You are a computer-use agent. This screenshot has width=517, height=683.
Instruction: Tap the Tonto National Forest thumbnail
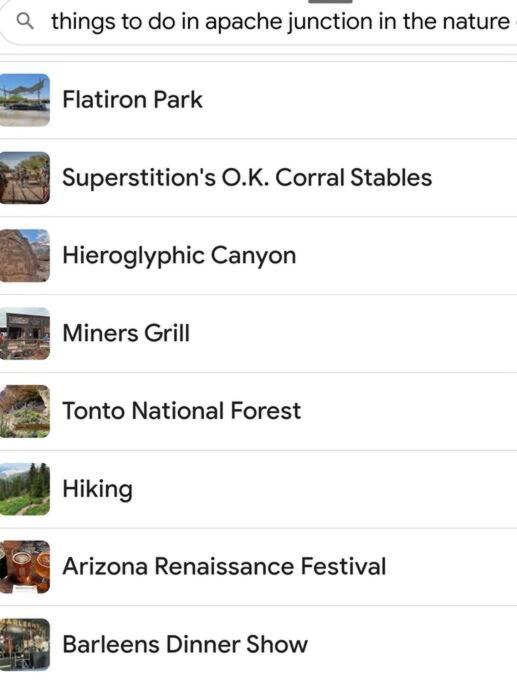[24, 411]
